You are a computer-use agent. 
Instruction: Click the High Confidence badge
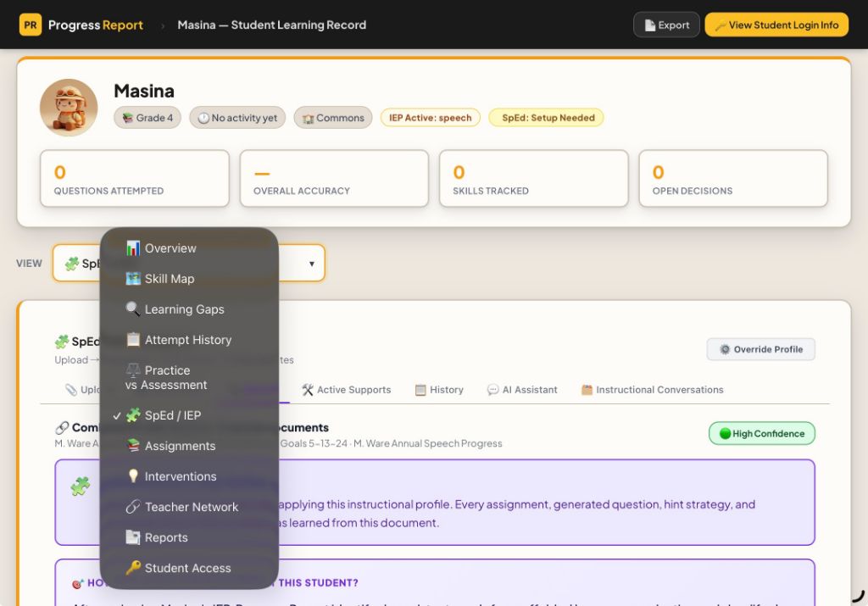coord(762,433)
